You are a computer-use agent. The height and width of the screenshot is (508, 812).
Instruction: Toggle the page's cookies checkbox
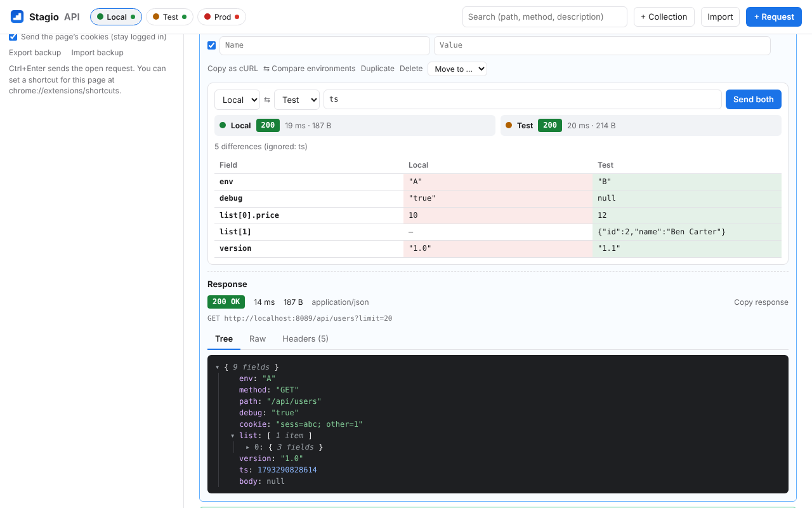13,37
